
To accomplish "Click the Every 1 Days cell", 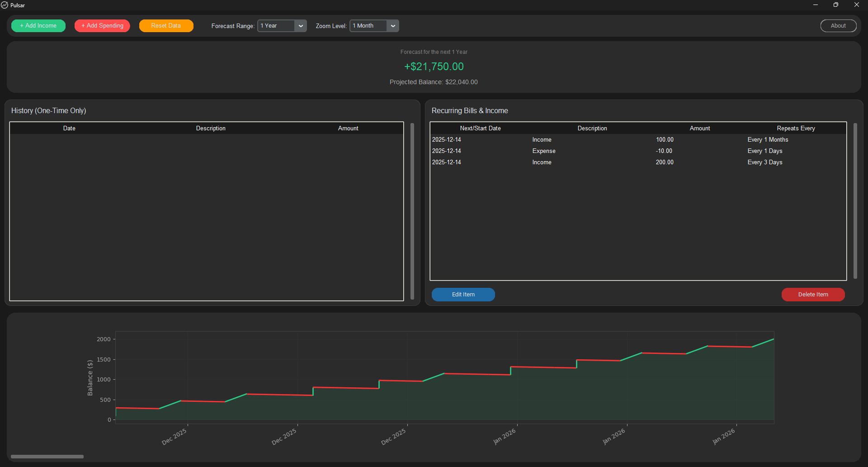I will point(765,151).
